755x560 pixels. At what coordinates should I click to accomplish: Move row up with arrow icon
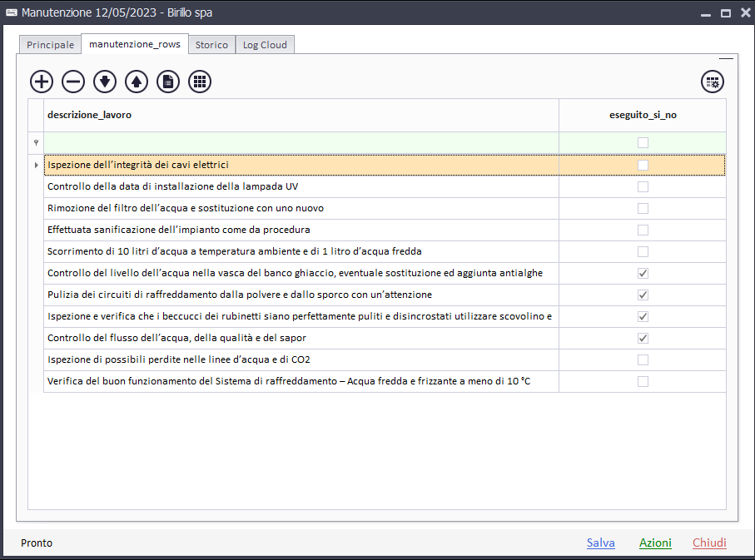point(137,82)
